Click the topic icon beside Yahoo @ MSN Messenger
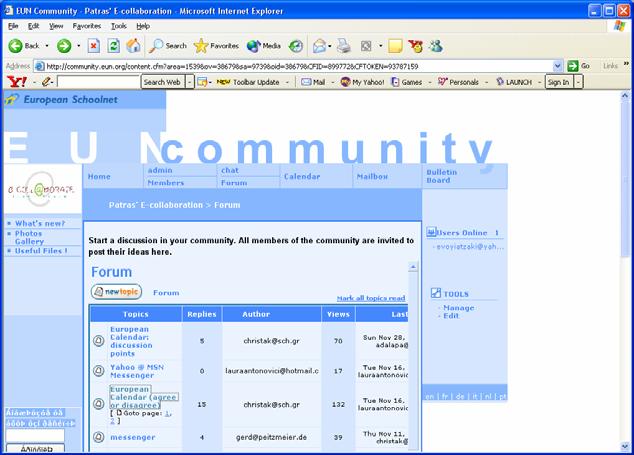 pyautogui.click(x=99, y=370)
